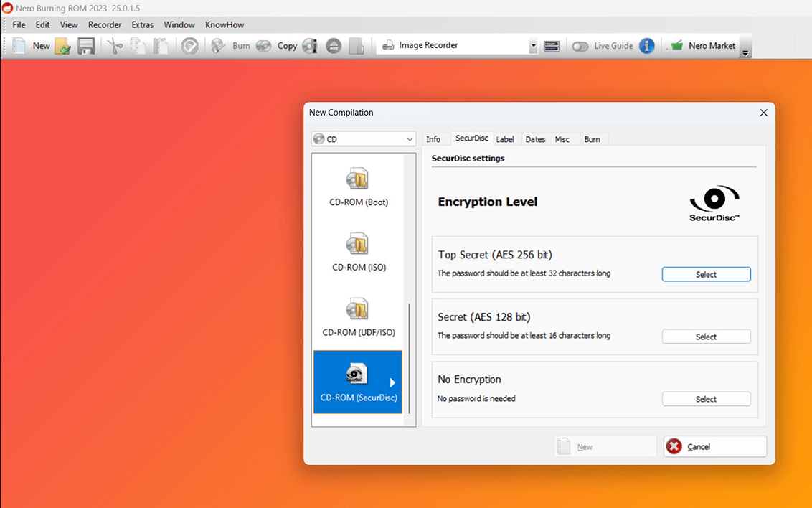Cancel the New Compilation dialog
Screen dimensions: 812x508
click(x=714, y=446)
